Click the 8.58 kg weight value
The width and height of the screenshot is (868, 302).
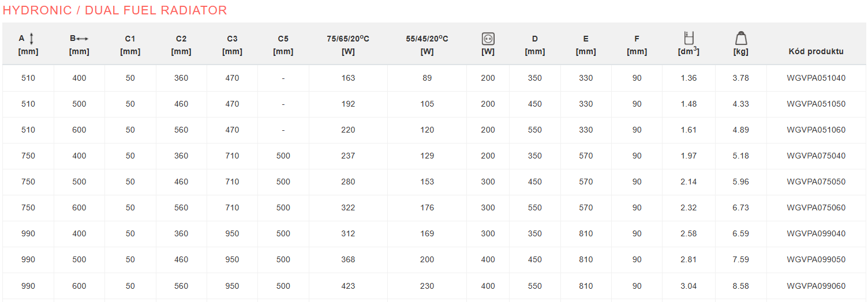coord(740,286)
